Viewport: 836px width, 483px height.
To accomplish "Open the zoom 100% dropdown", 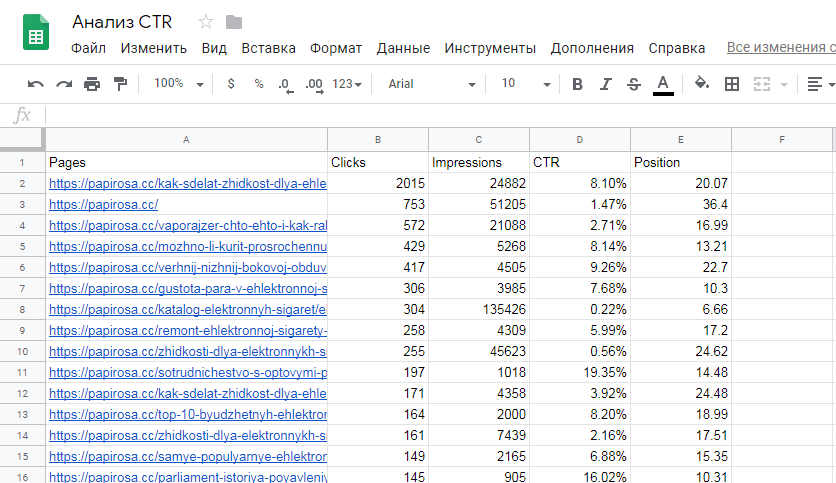I will pos(178,84).
